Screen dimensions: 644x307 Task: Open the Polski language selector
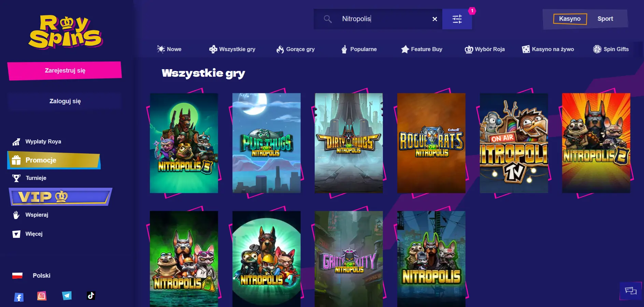click(41, 276)
